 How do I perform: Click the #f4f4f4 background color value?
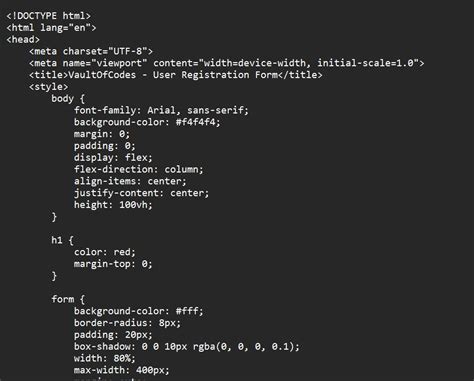[x=195, y=122]
